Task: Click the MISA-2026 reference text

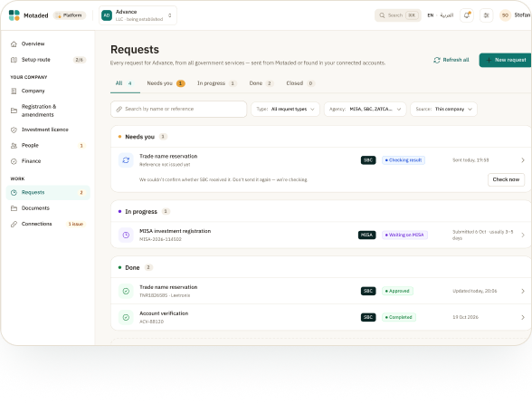Action: 160,239
